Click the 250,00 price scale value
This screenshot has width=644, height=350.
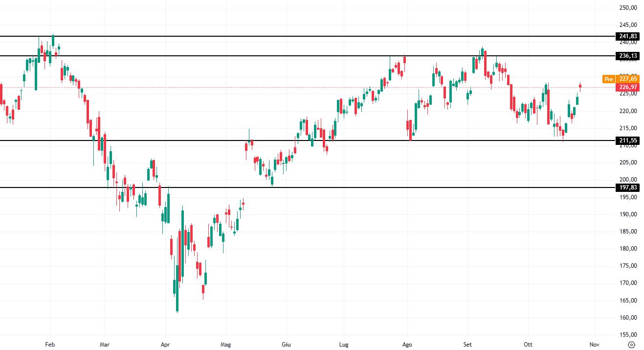click(628, 8)
